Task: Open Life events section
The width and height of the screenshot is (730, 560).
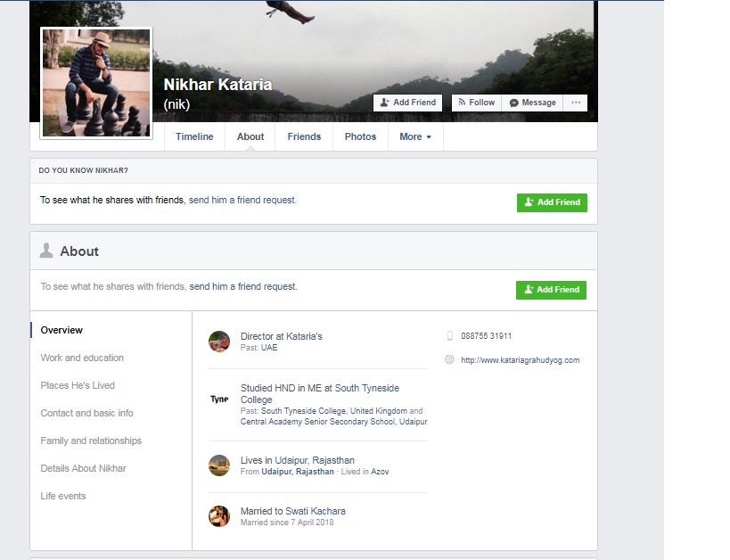Action: [63, 496]
